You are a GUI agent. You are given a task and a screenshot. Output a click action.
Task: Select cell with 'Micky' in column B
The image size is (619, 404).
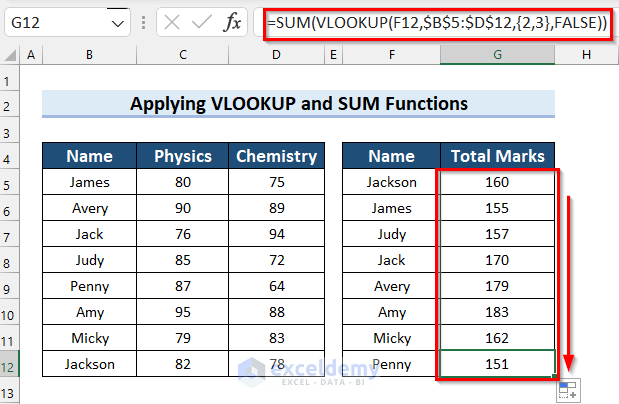coord(90,338)
